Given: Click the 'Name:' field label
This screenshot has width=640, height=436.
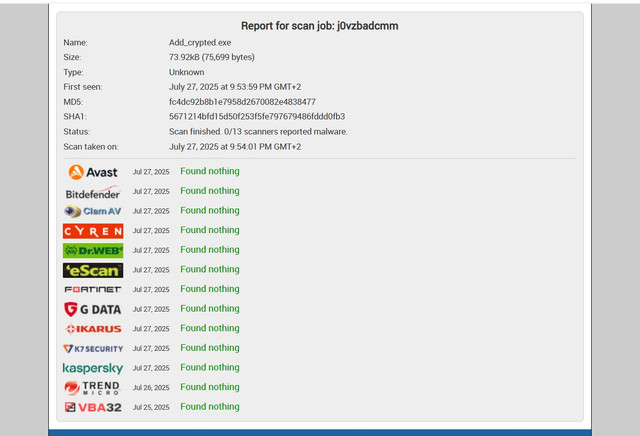Looking at the screenshot, I should click(x=76, y=42).
